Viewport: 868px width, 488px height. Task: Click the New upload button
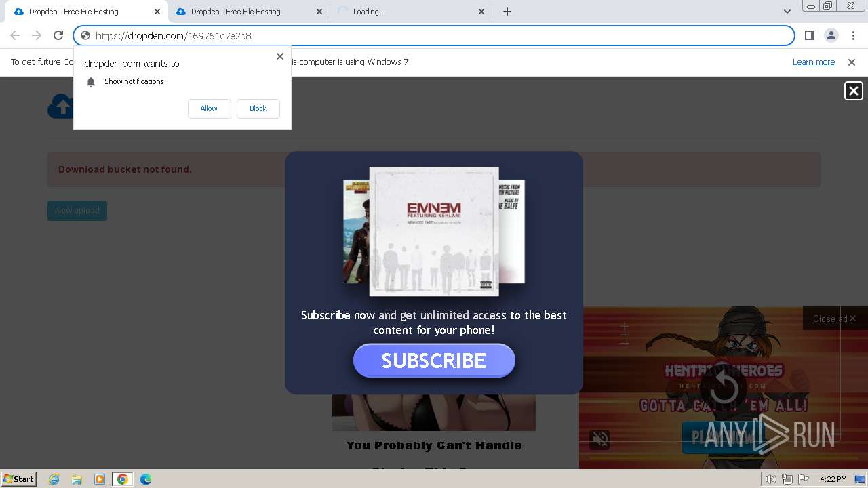77,211
